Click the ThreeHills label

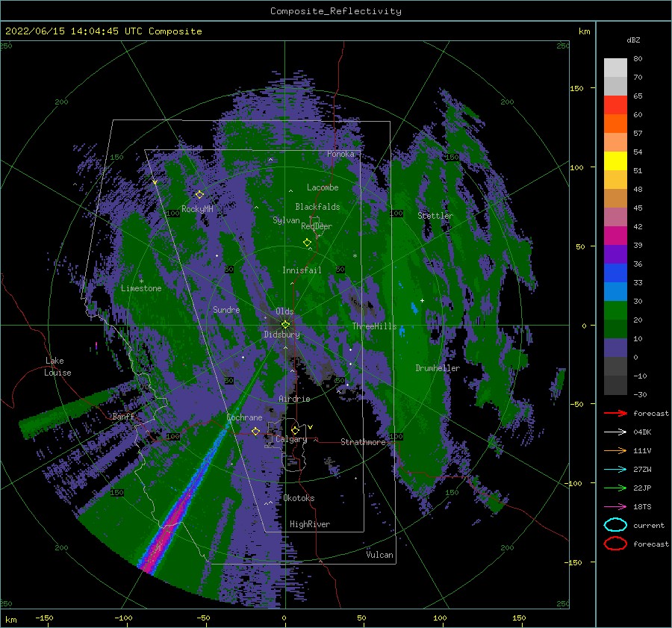[375, 326]
